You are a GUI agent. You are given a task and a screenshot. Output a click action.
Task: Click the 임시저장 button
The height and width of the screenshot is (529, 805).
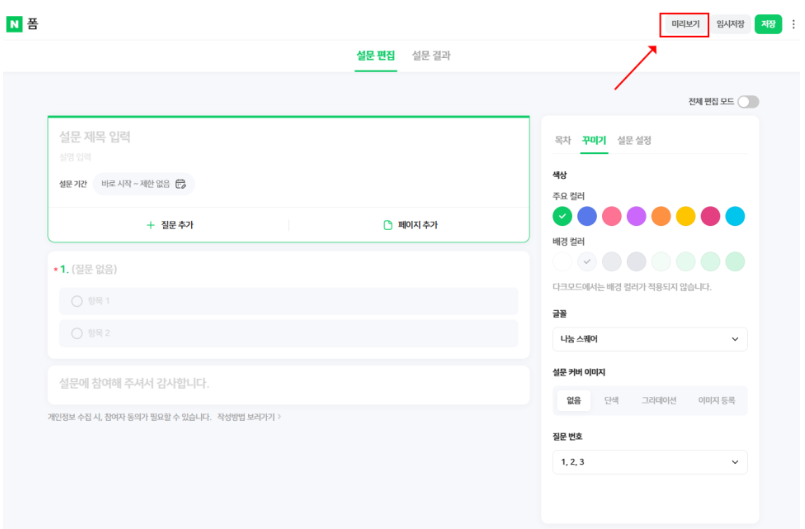point(731,24)
